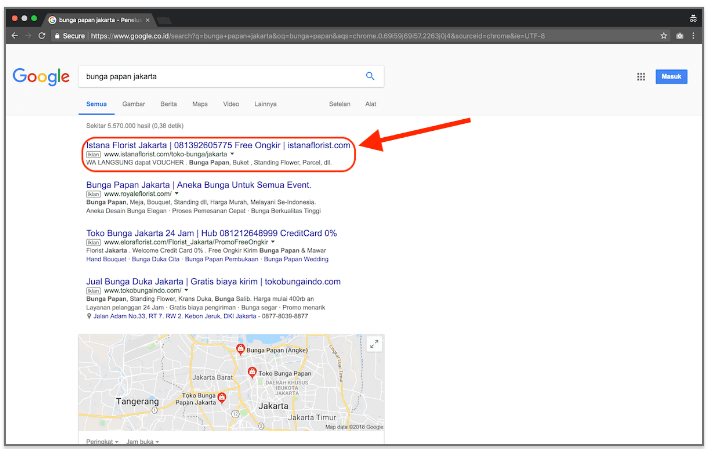Open the Lainnya menu
709x449 pixels.
(266, 104)
